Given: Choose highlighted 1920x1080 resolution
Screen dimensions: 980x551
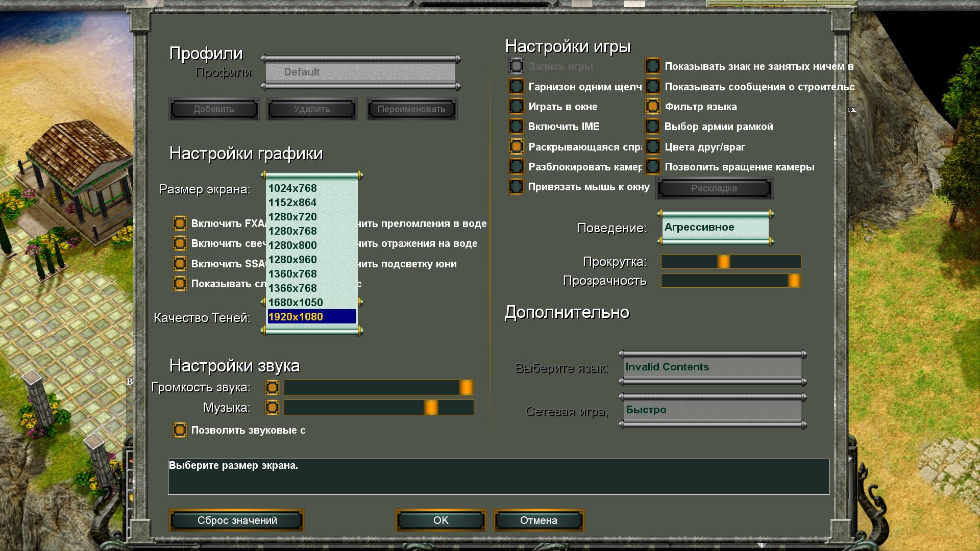Looking at the screenshot, I should point(312,317).
